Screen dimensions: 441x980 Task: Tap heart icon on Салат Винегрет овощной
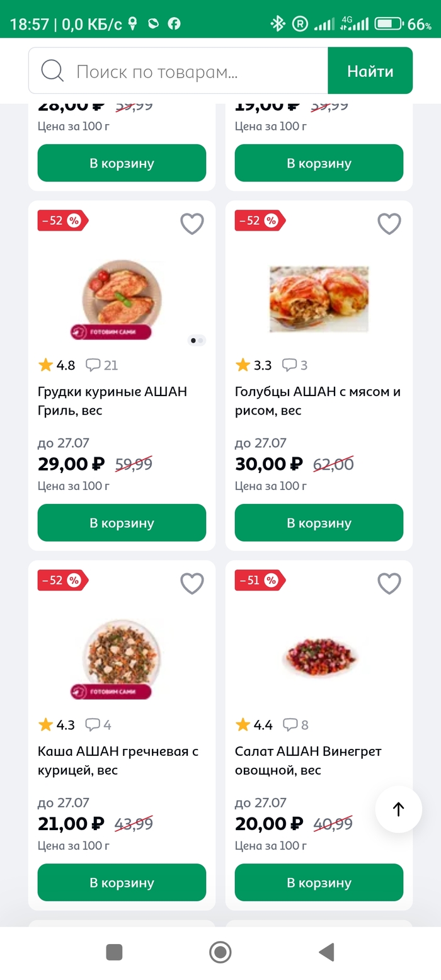pyautogui.click(x=389, y=583)
